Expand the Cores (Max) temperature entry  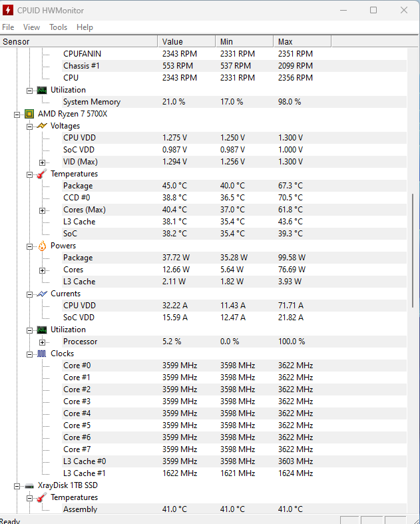tap(42, 210)
